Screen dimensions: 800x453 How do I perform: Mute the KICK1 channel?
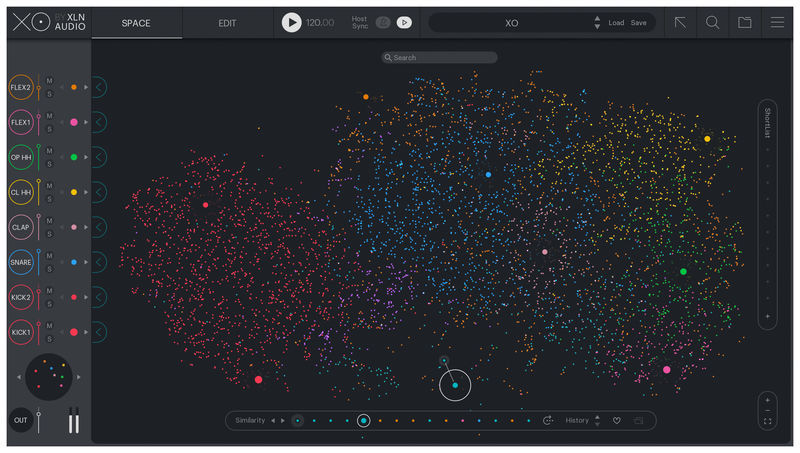[49, 325]
